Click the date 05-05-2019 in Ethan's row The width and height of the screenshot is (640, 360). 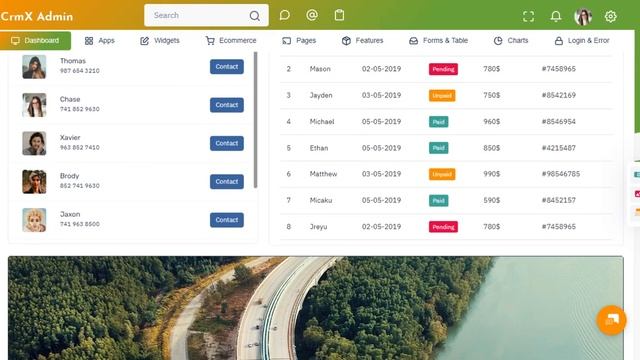point(381,148)
